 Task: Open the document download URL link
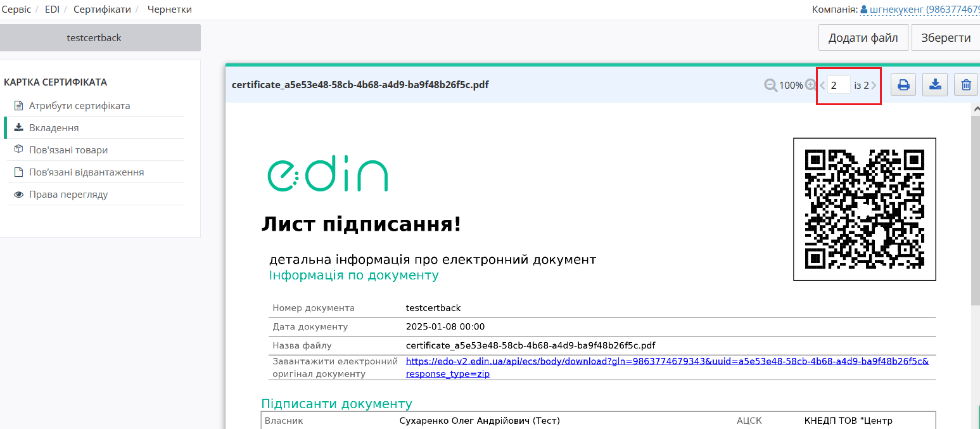point(667,368)
